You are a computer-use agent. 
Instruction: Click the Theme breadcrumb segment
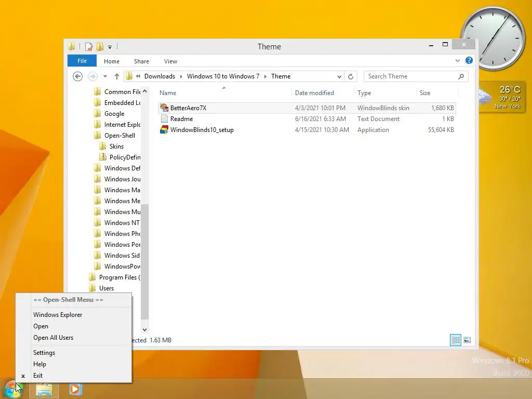281,76
